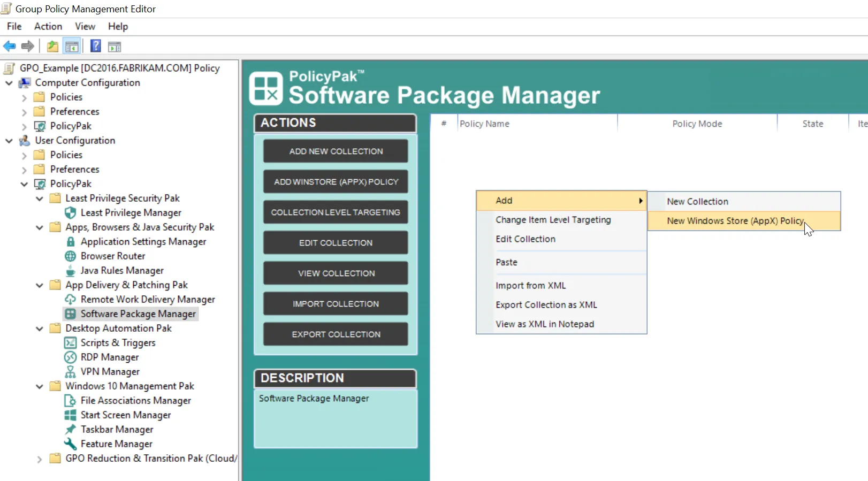The height and width of the screenshot is (481, 868).
Task: Toggle the Show/Hide Console Tree icon
Action: 72,47
